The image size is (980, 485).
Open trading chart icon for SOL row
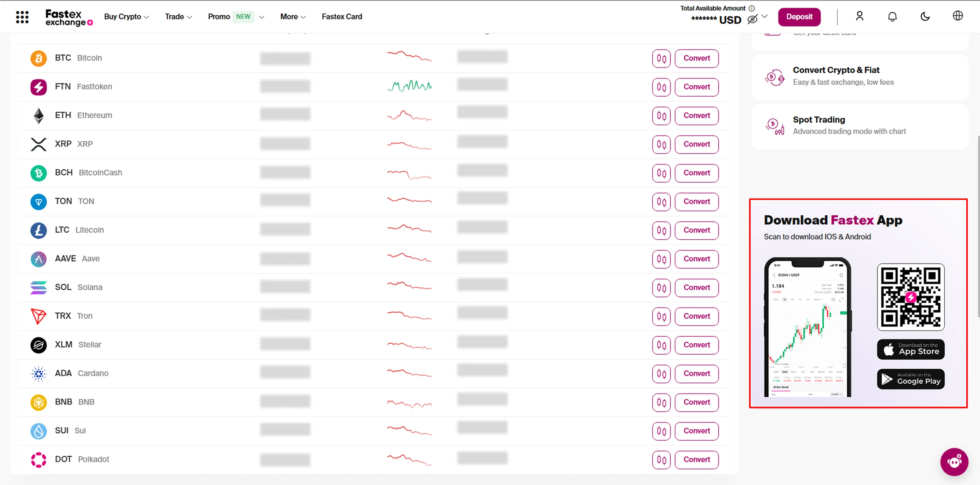click(x=661, y=288)
